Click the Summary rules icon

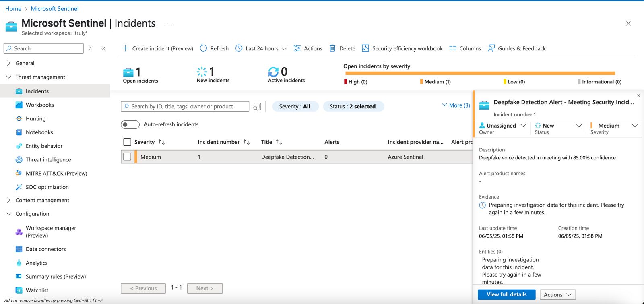pos(19,276)
